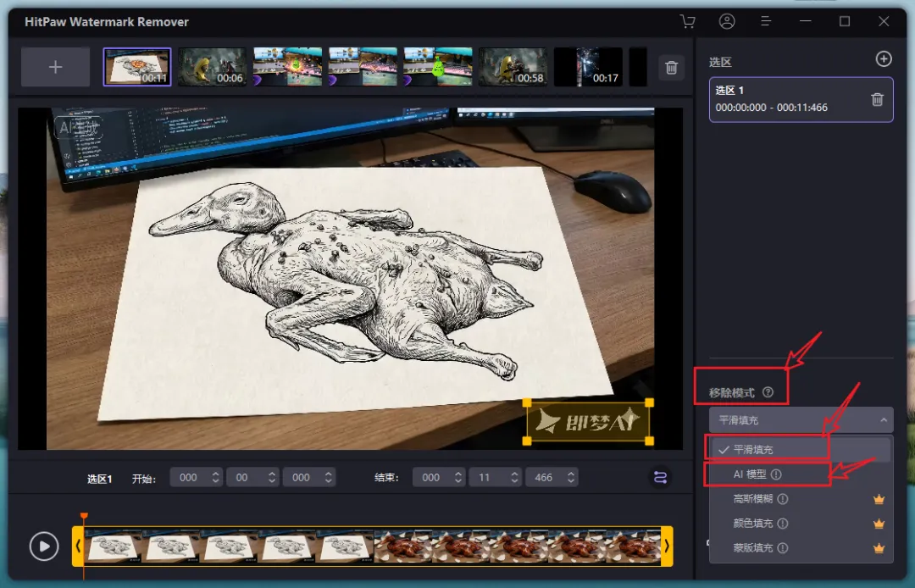
Task: Play the video preview
Action: pos(44,546)
